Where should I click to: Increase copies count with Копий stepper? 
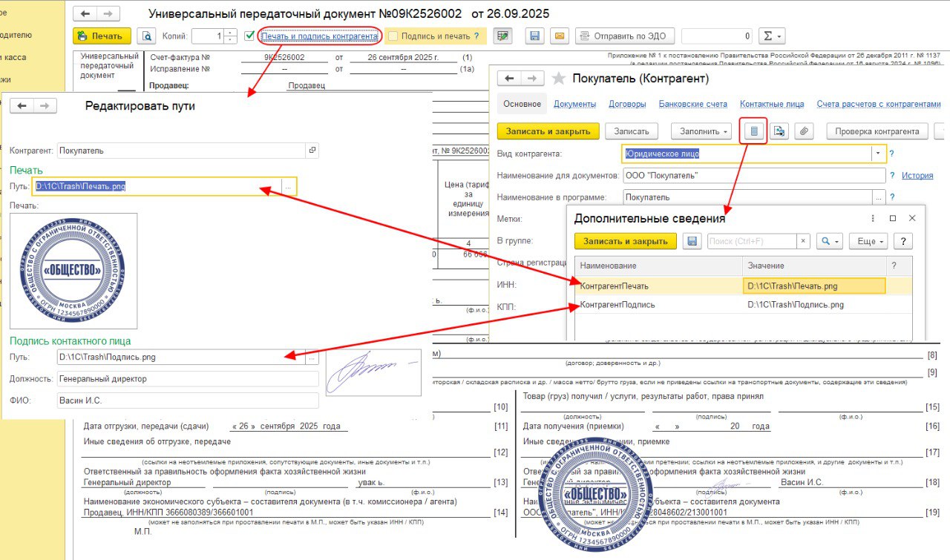tap(231, 33)
